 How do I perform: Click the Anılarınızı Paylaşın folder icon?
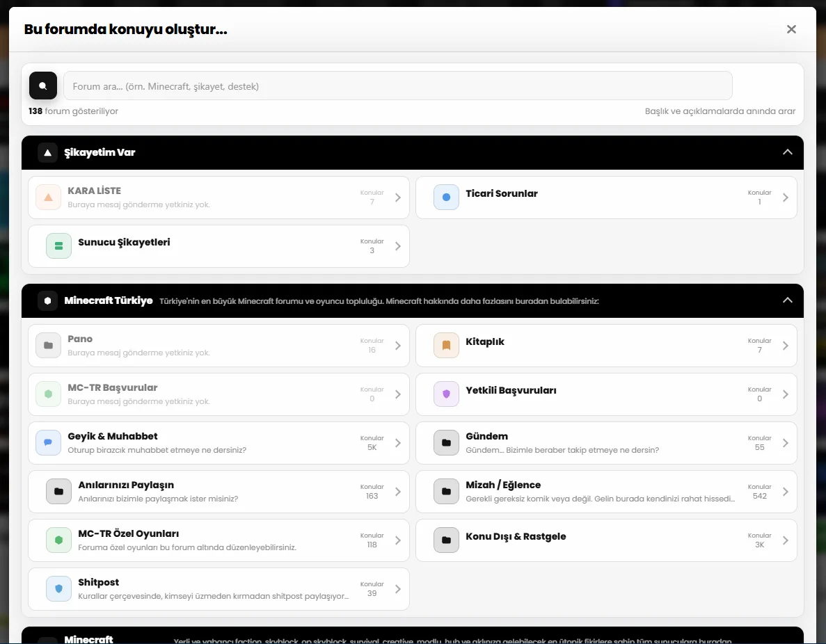58,491
